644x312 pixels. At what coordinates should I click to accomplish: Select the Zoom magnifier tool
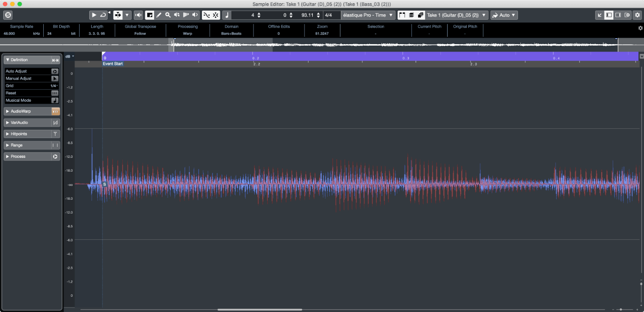(x=167, y=15)
